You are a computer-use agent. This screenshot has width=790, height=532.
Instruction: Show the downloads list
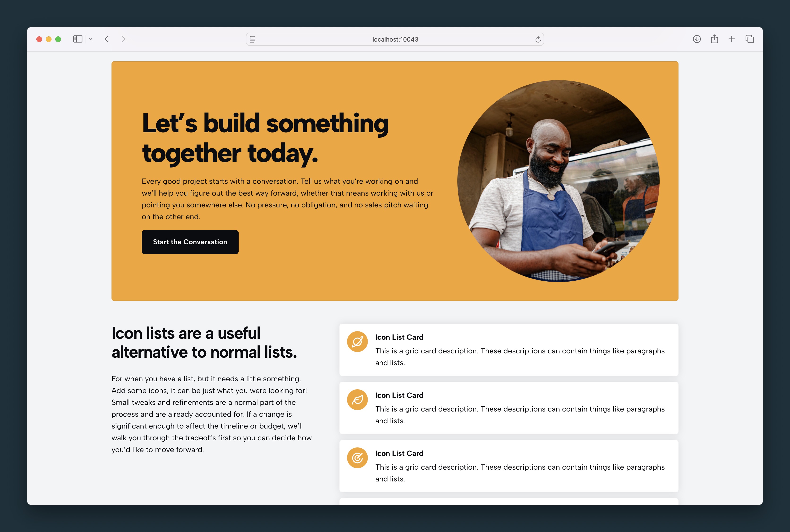697,39
